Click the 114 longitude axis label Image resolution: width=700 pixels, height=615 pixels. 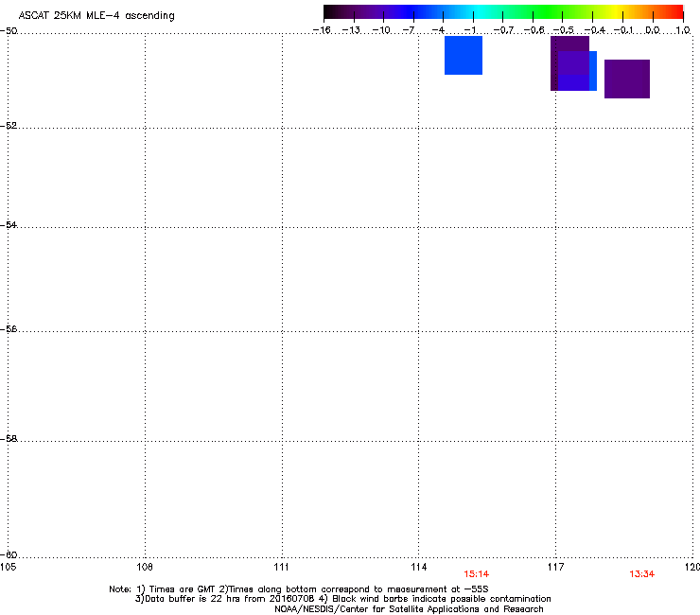coord(419,567)
